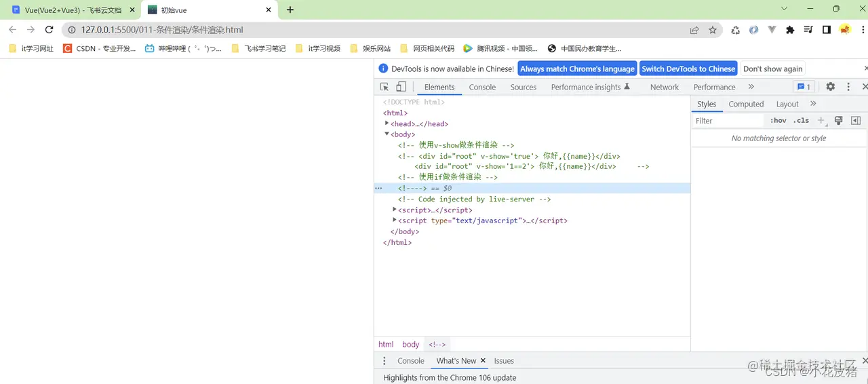Go back with the browser back arrow

12,30
